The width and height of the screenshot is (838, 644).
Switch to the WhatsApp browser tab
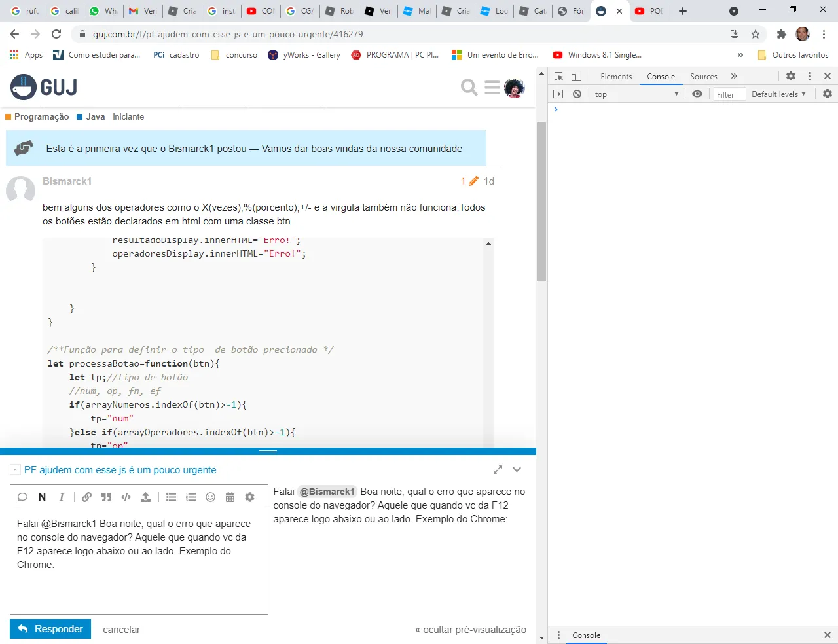point(103,11)
